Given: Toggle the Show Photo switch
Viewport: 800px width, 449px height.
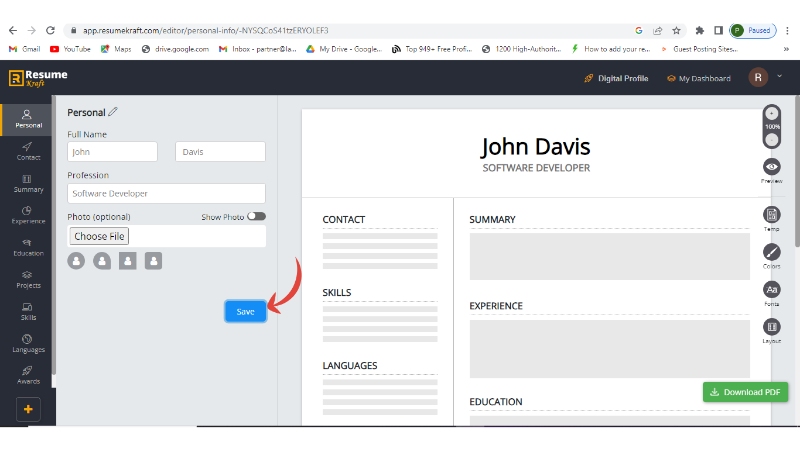Looking at the screenshot, I should click(257, 216).
